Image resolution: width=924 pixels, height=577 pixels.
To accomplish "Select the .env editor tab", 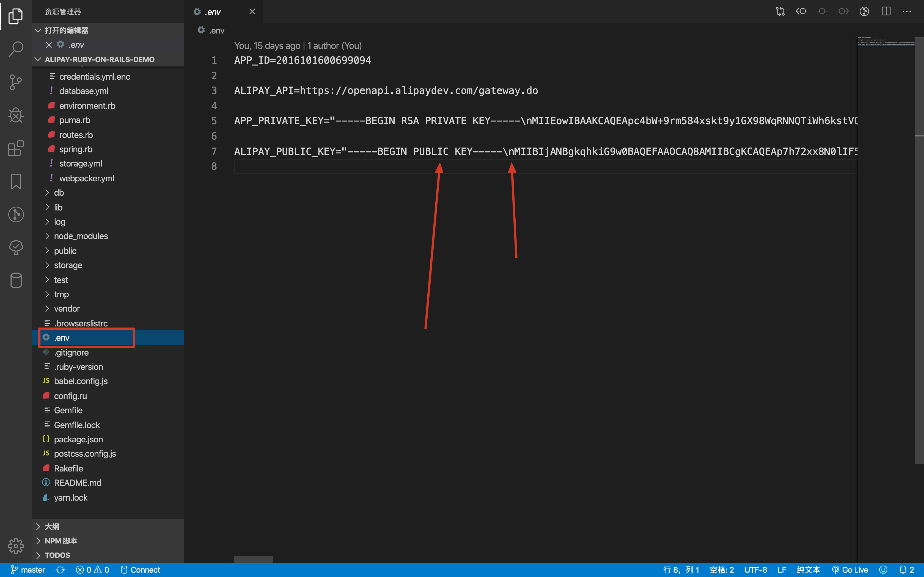I will tap(213, 12).
